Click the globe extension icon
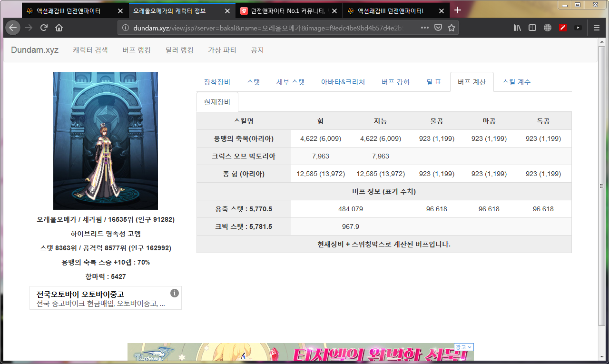The image size is (609, 364). pos(548,28)
